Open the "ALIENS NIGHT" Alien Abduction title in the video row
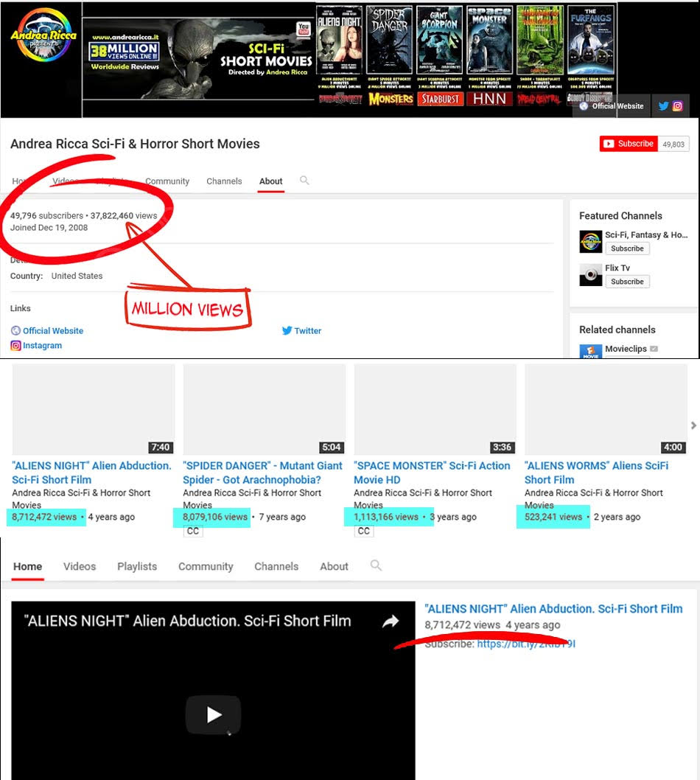 [x=91, y=473]
